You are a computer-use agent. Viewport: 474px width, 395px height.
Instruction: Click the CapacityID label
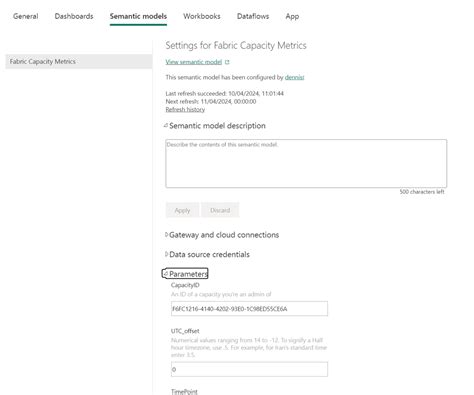pyautogui.click(x=185, y=285)
